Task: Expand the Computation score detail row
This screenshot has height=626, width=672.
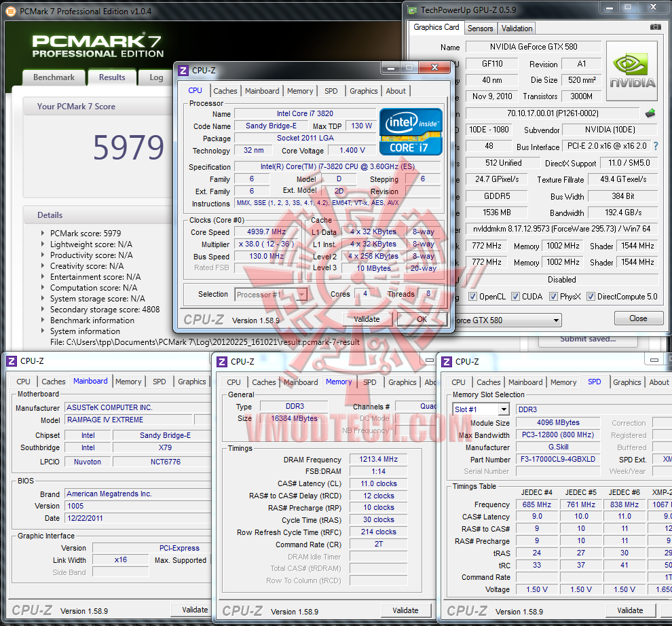Action: 43,288
